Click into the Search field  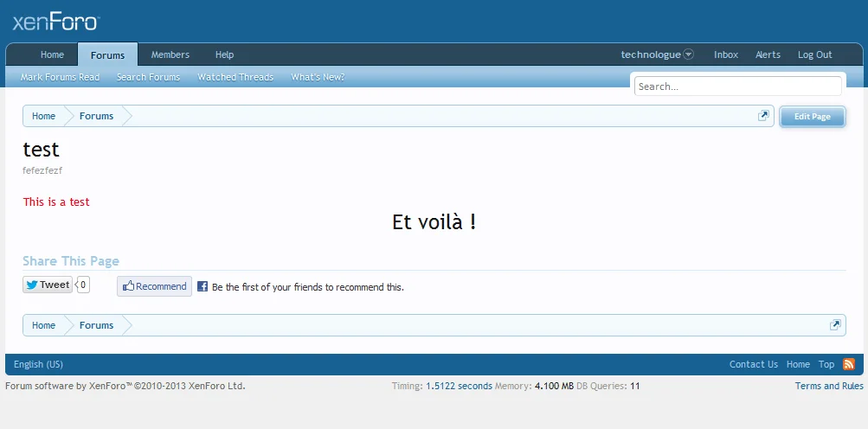[x=737, y=86]
